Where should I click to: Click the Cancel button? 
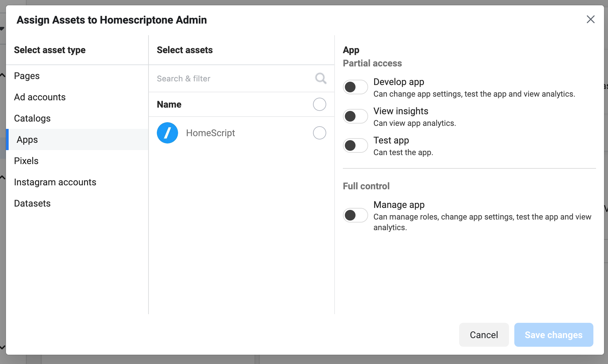coord(484,335)
